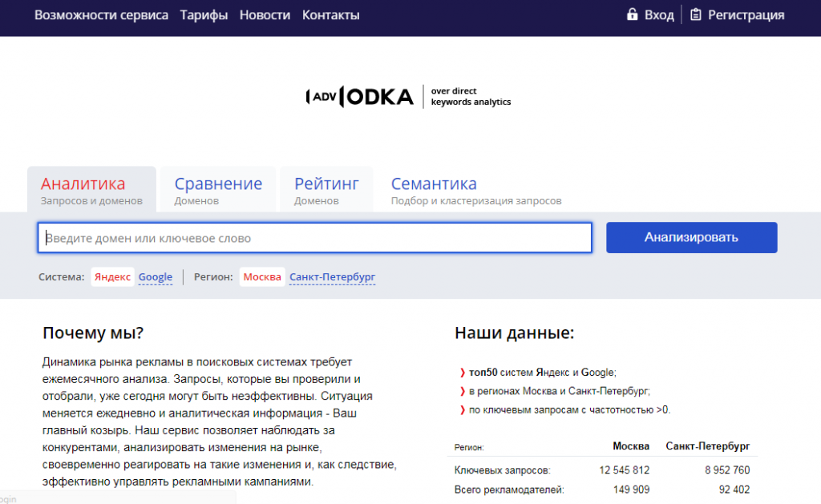Choose Москва region

click(x=262, y=277)
